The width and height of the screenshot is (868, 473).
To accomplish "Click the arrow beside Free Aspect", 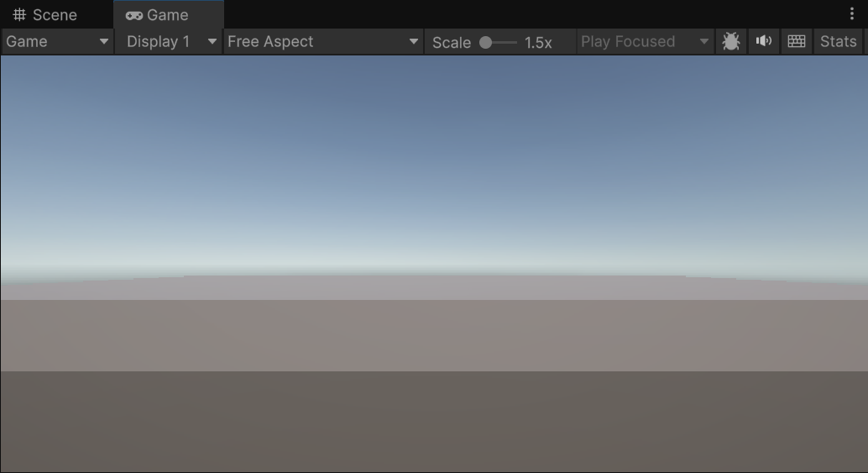I will coord(413,41).
